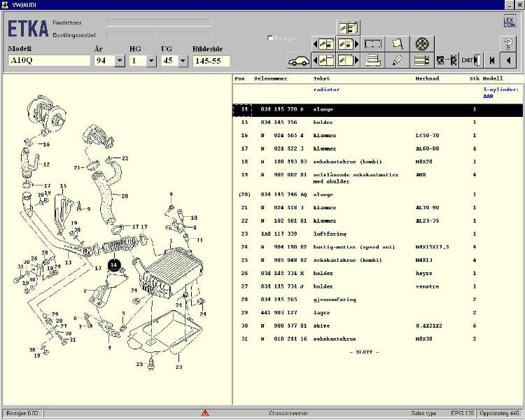This screenshot has width=525, height=420.
Task: Click the pencil notes icon
Action: (x=397, y=60)
